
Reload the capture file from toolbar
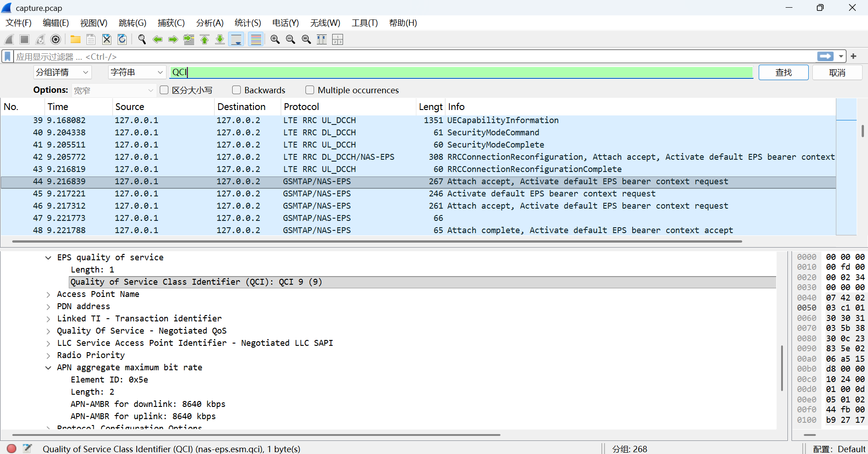coord(122,40)
